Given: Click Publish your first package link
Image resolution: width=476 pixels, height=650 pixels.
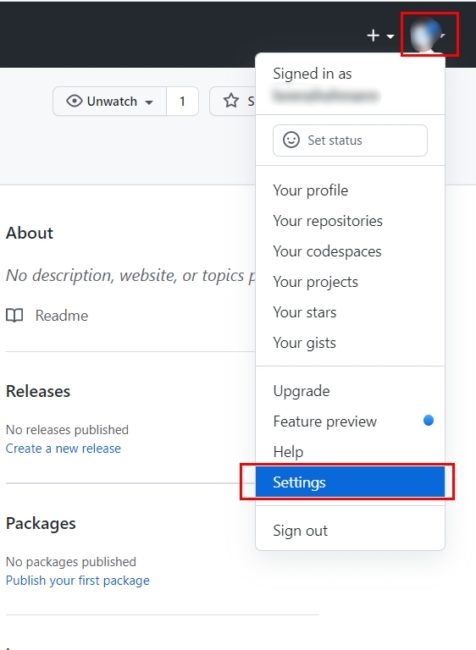Looking at the screenshot, I should pos(78,580).
